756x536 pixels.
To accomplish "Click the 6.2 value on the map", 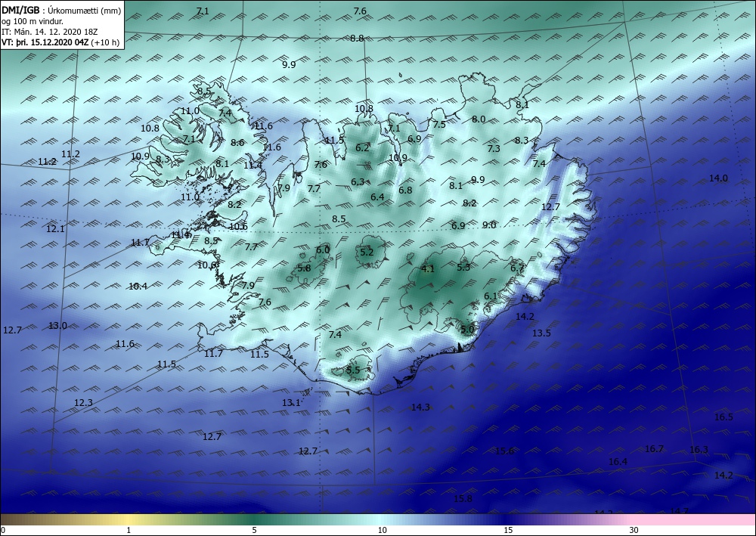I will pyautogui.click(x=362, y=147).
